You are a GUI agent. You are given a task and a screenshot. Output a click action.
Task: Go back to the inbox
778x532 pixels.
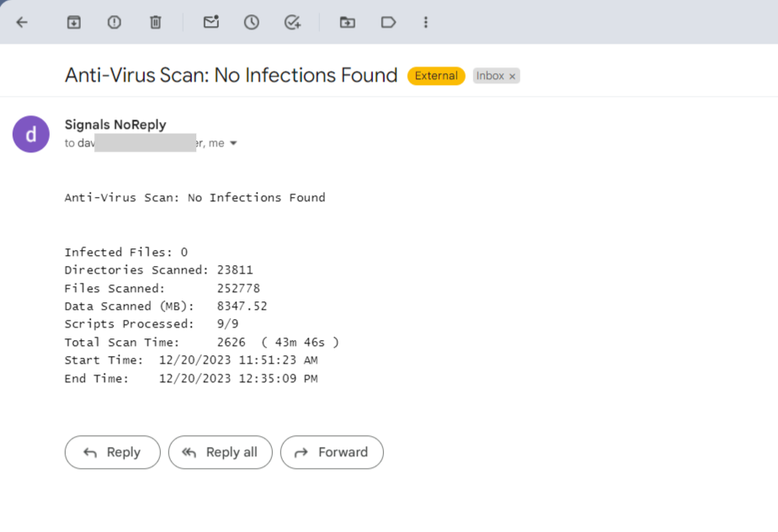point(22,22)
